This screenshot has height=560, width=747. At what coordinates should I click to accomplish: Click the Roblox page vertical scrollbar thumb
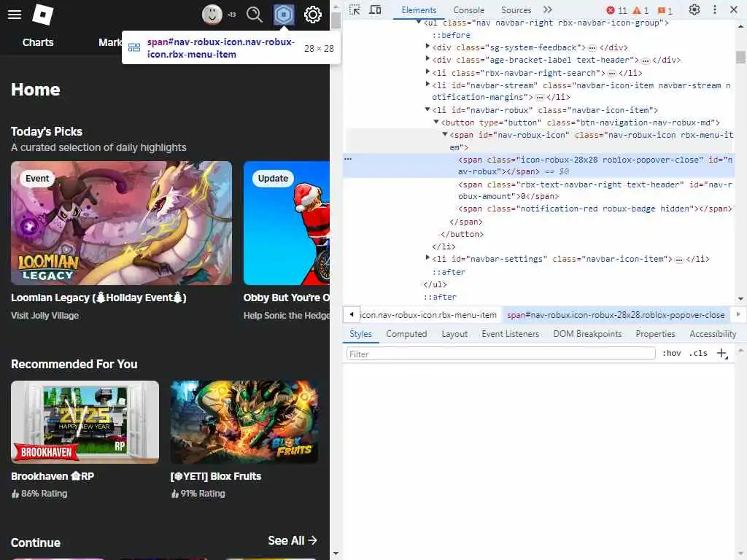336,20
